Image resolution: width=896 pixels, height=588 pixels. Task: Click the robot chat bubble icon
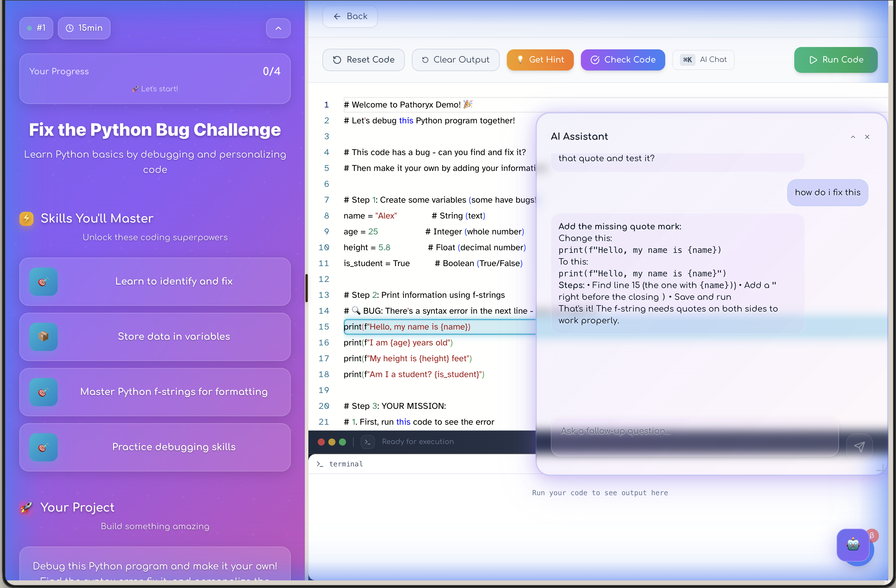coord(853,544)
